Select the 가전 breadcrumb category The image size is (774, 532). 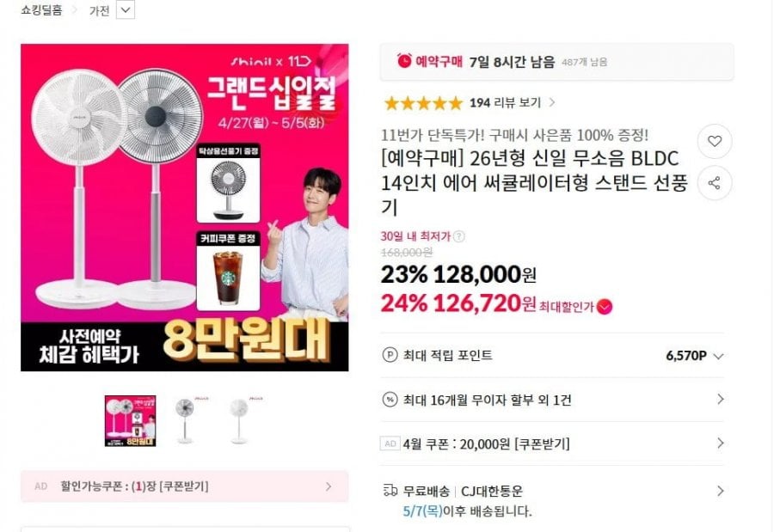tap(99, 10)
